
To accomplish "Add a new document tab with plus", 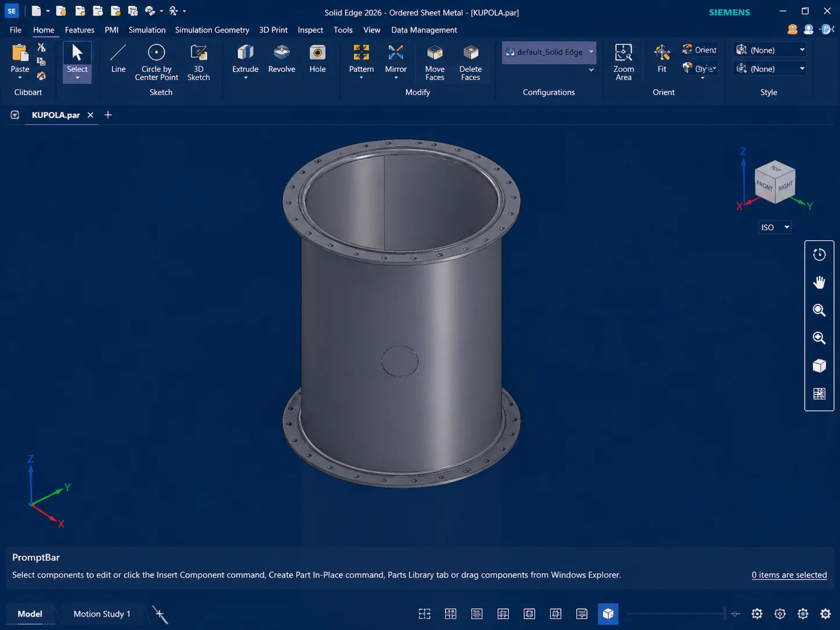I will point(108,115).
